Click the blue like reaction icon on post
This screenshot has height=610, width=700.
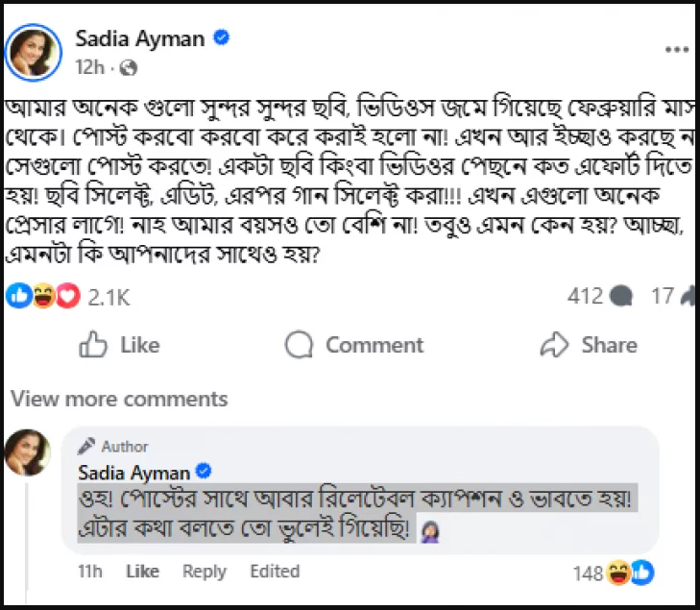[20, 297]
